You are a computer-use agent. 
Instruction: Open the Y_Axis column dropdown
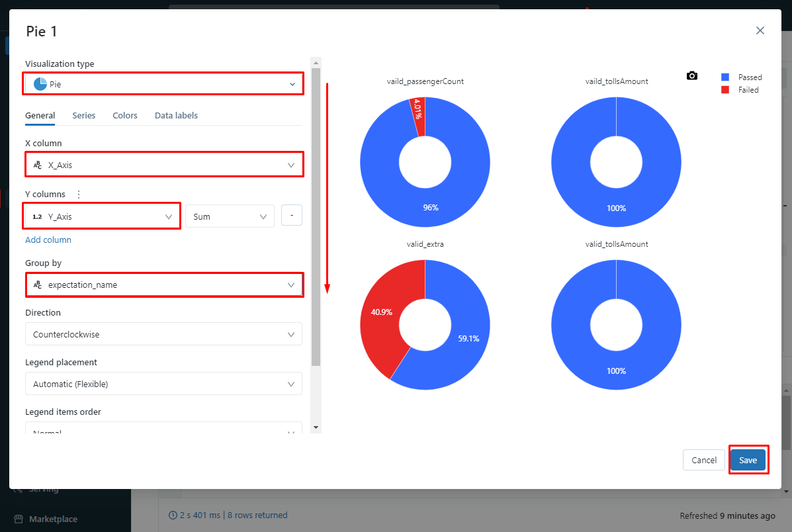[x=103, y=216]
